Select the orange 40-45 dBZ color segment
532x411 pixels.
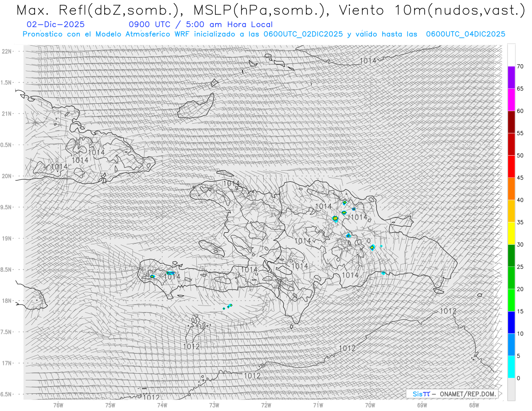point(511,188)
